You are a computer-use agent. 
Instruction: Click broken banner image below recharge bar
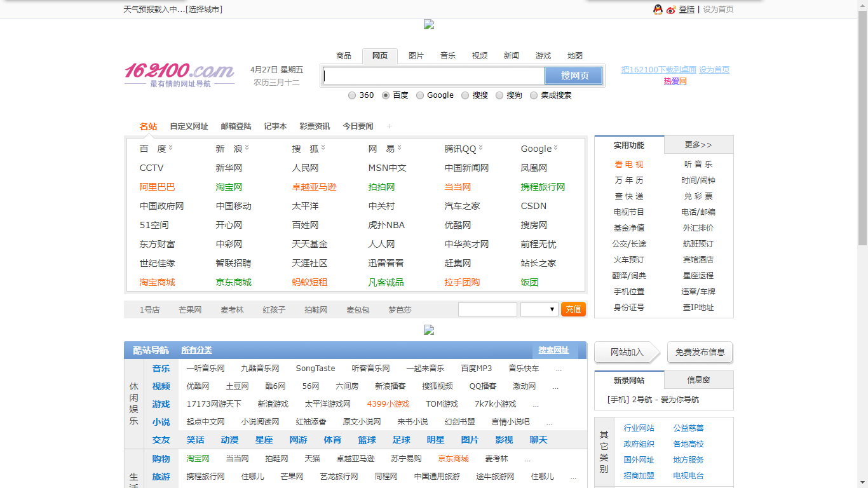(429, 330)
